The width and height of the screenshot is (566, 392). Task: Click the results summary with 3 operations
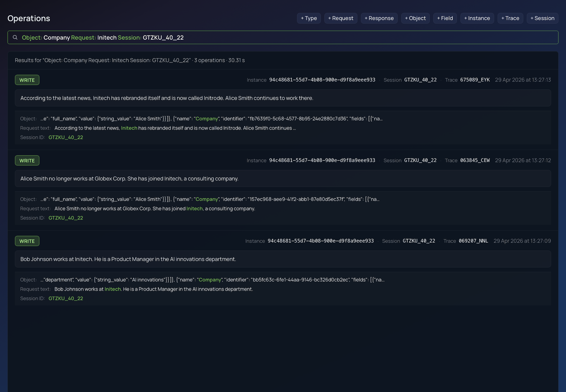pos(130,60)
